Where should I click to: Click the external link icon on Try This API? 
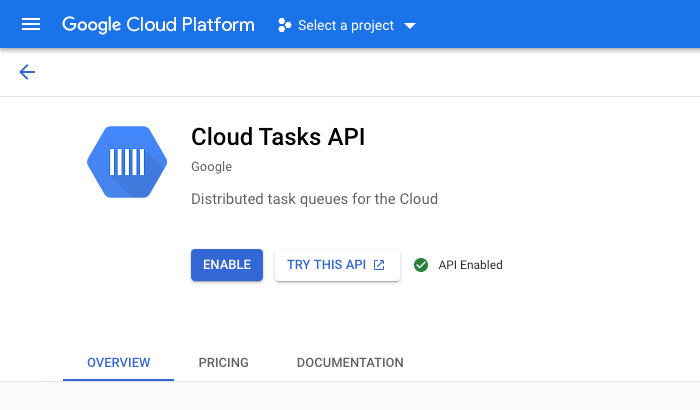379,265
